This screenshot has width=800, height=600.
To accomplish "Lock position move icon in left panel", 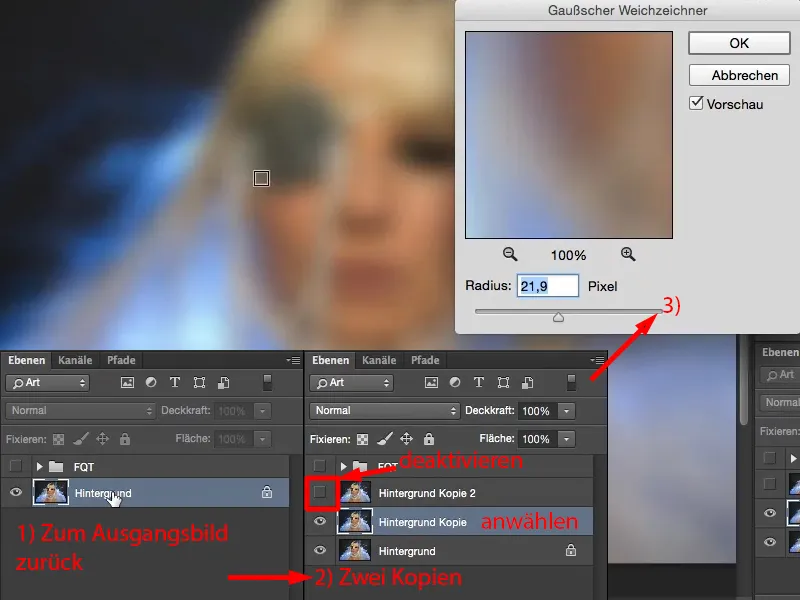I will 103,439.
